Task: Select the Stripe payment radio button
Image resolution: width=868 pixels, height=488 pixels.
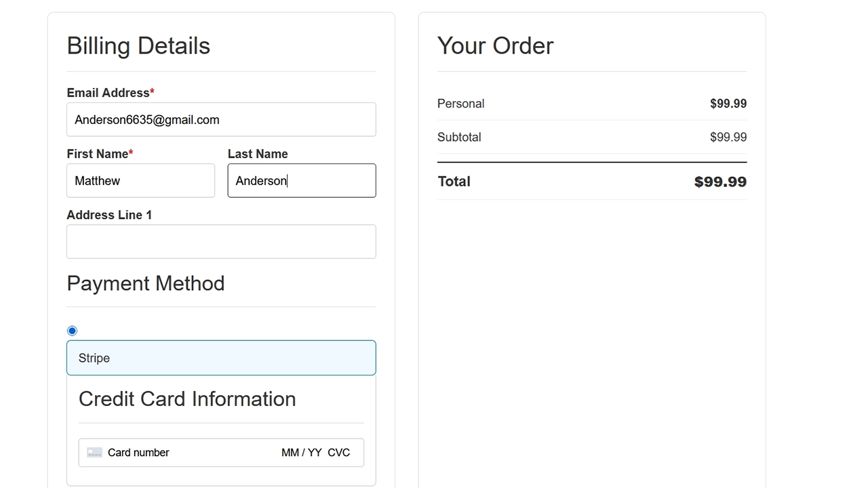Action: tap(73, 331)
